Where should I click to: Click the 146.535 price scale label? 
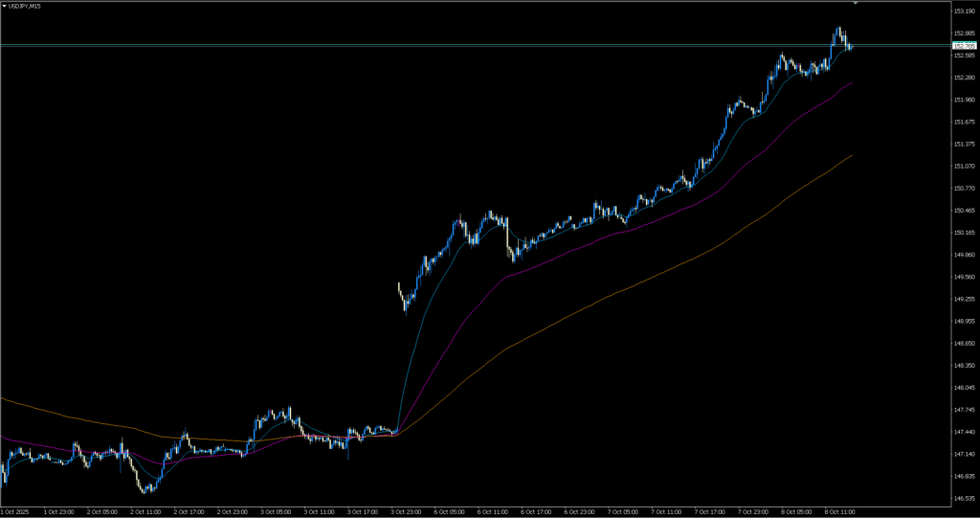[x=963, y=499]
